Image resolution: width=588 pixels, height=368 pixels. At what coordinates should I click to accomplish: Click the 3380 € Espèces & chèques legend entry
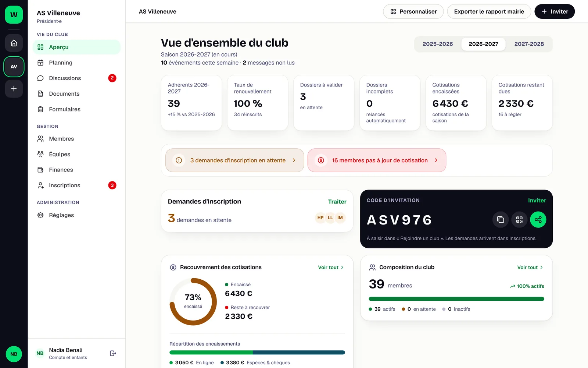point(255,363)
